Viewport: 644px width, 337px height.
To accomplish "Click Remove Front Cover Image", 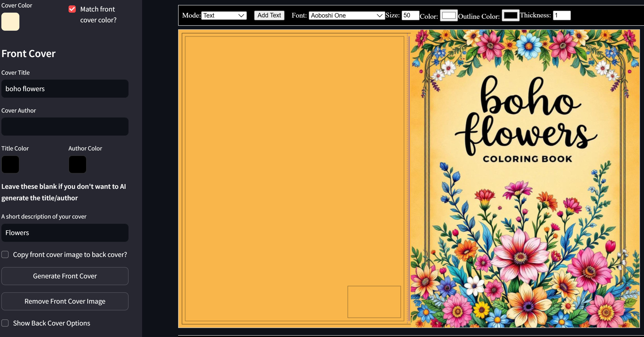I will click(x=65, y=301).
